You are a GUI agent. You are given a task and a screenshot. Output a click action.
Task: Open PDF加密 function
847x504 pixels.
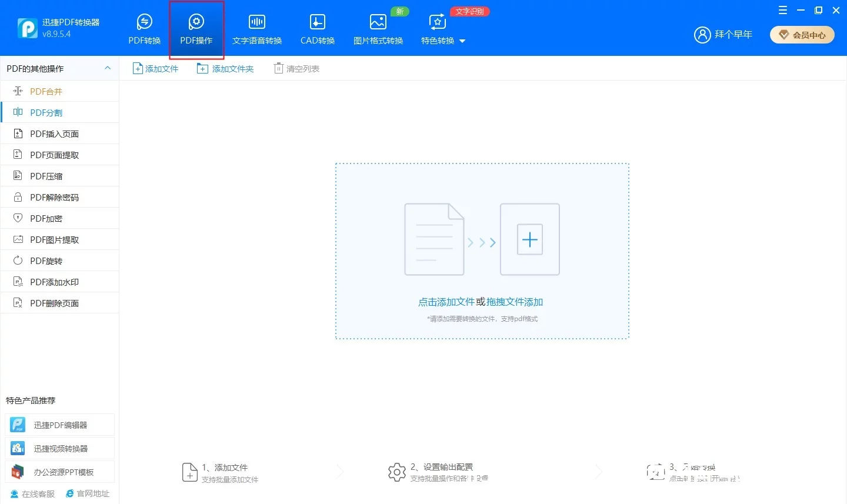tap(59, 218)
